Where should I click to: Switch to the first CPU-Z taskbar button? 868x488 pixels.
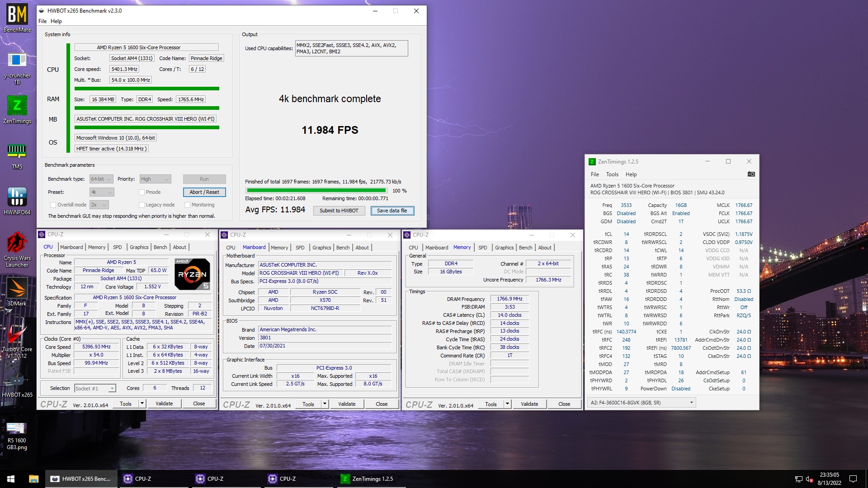coord(154,479)
